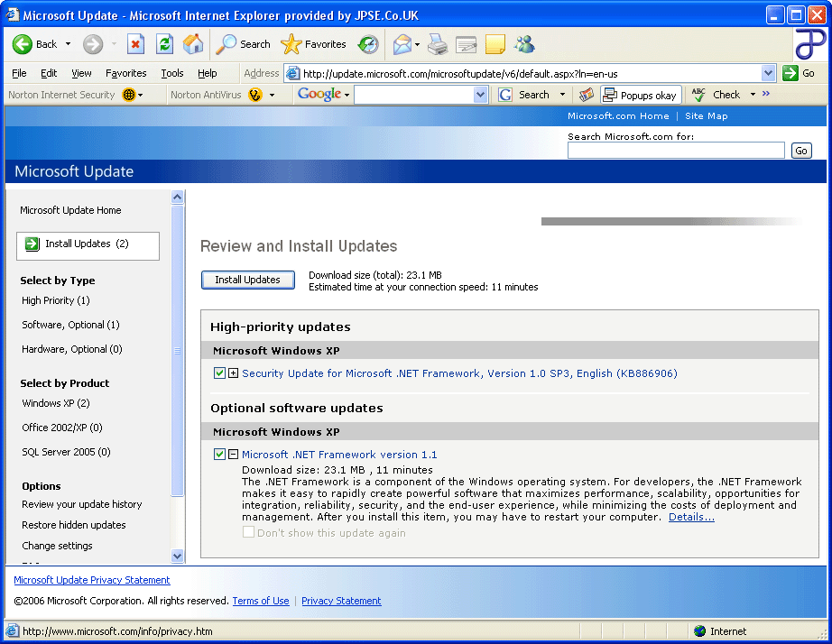Open Restore hidden updates option
This screenshot has width=832, height=644.
pyautogui.click(x=74, y=525)
